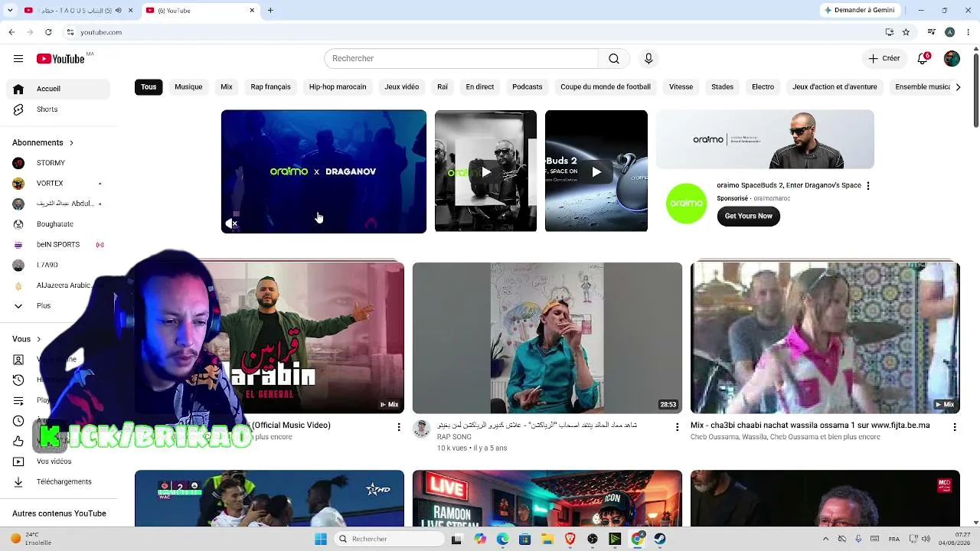Open the Buds 2 ad thumbnail video
The image size is (980, 551).
[596, 171]
